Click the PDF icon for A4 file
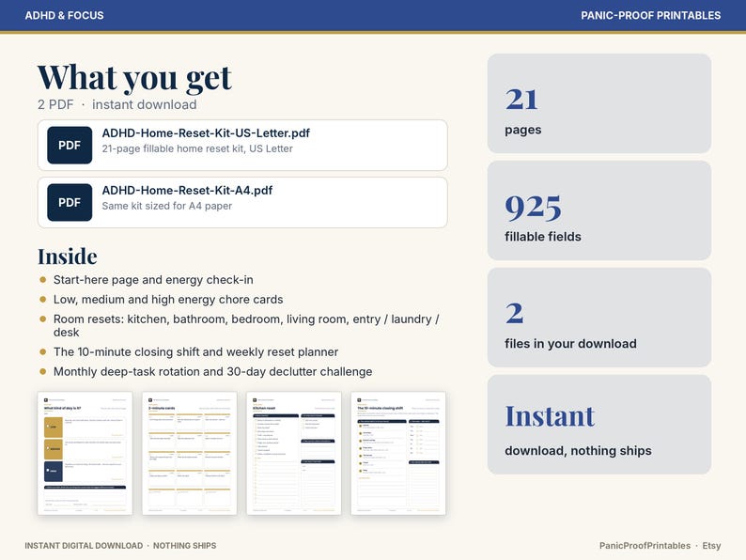The width and height of the screenshot is (746, 560). (70, 202)
